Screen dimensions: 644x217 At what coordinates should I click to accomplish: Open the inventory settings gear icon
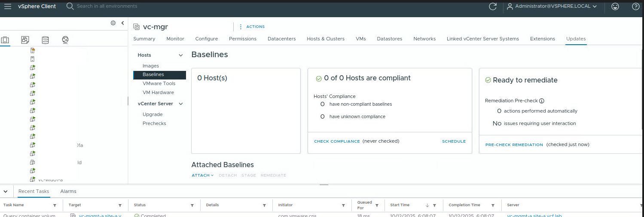(x=113, y=23)
